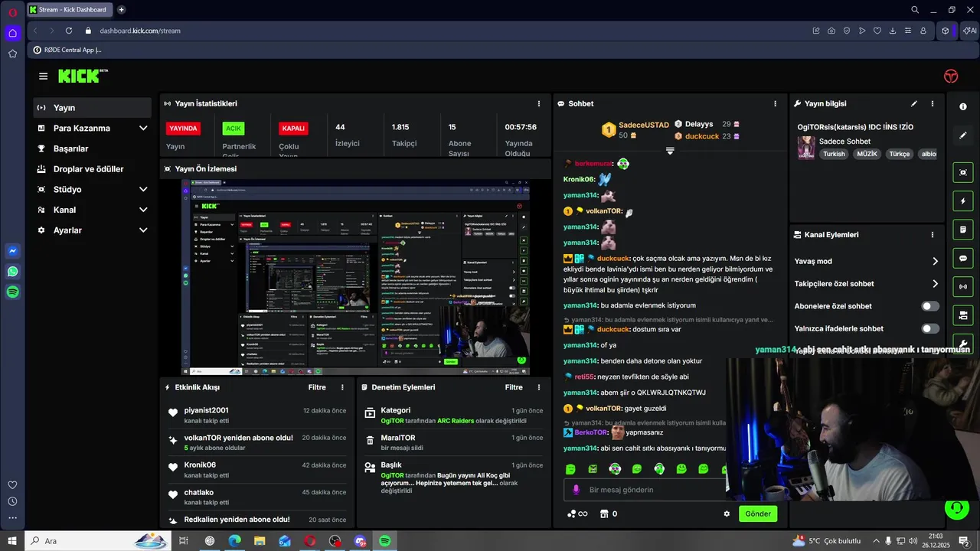Click the MÜZİK tag
Viewport: 980px width, 551px height.
pyautogui.click(x=867, y=154)
